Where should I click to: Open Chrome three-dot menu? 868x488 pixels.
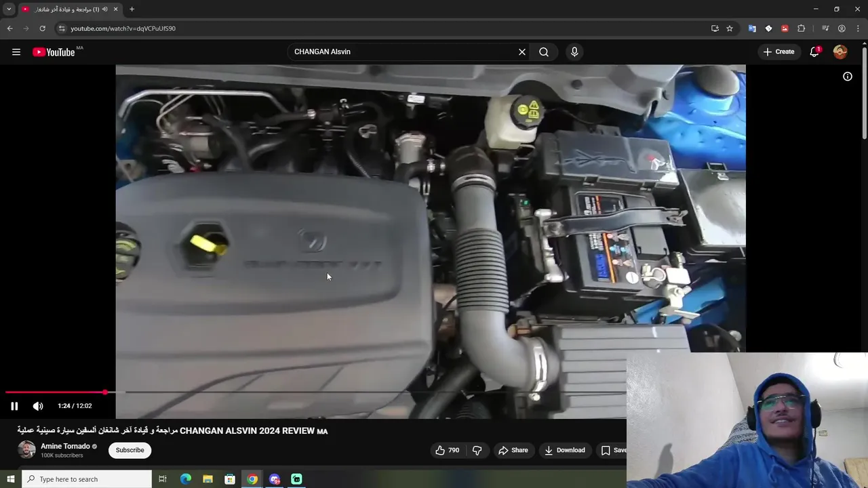(x=858, y=28)
